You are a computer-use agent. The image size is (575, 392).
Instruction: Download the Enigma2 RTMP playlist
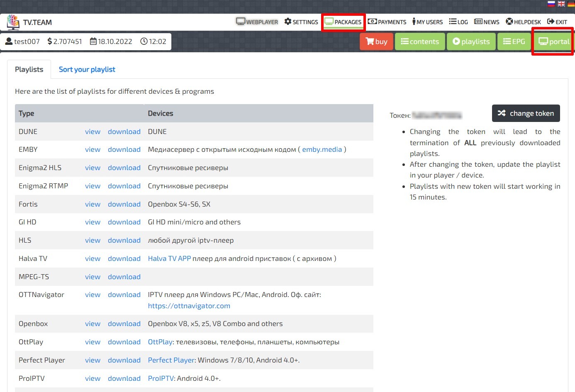click(x=124, y=186)
